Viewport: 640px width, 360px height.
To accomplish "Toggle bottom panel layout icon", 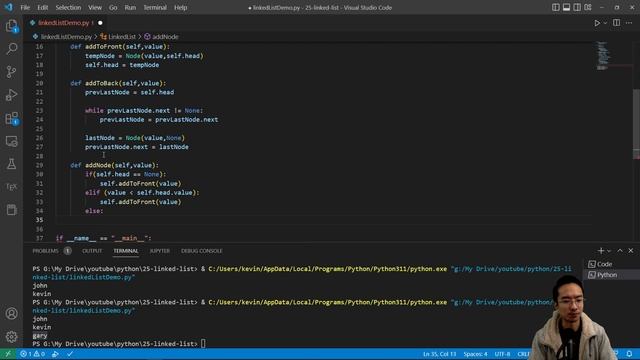I will pos(566,7).
